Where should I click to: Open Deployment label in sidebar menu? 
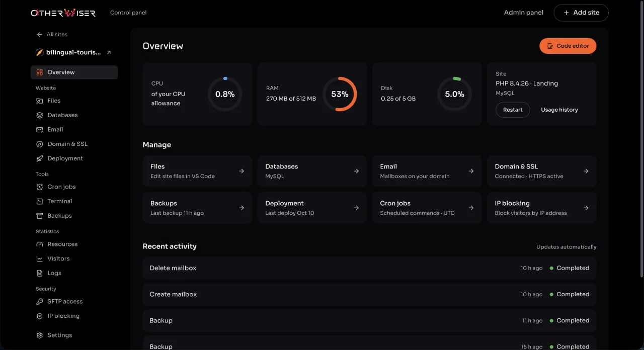pyautogui.click(x=65, y=158)
